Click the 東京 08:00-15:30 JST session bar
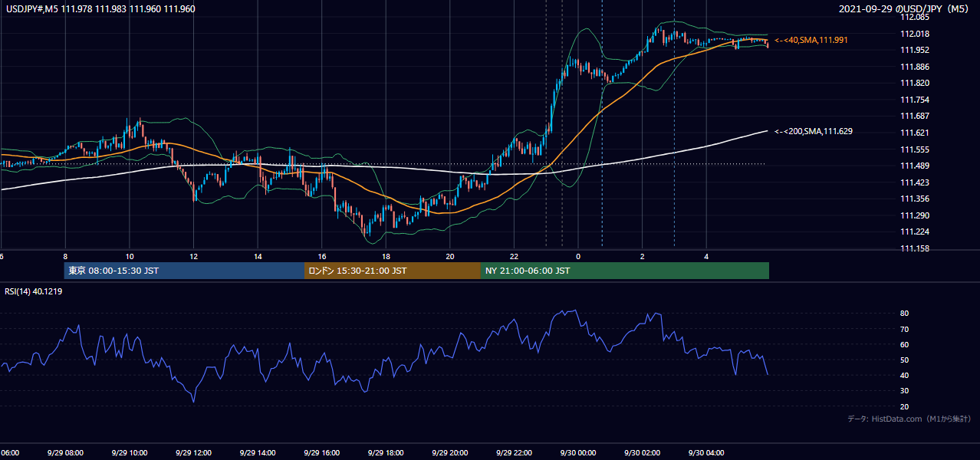This screenshot has width=980, height=460. tap(184, 271)
